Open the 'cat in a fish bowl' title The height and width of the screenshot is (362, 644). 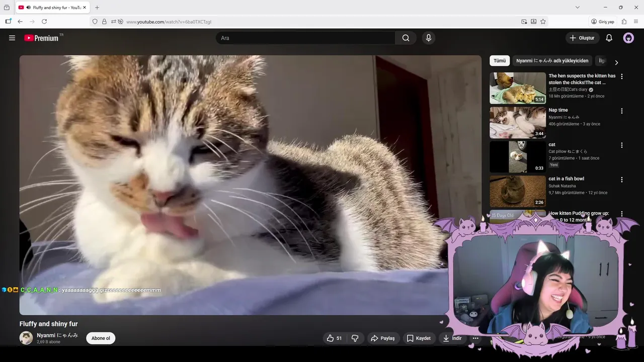tap(566, 178)
